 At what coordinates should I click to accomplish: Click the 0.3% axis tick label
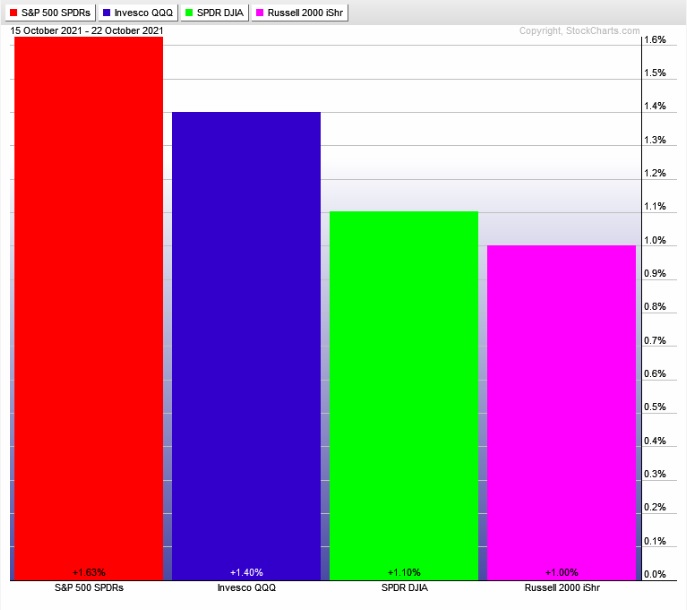[x=655, y=474]
